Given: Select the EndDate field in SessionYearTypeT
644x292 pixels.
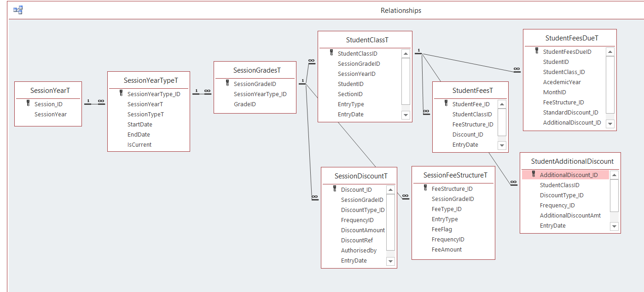Looking at the screenshot, I should [139, 134].
